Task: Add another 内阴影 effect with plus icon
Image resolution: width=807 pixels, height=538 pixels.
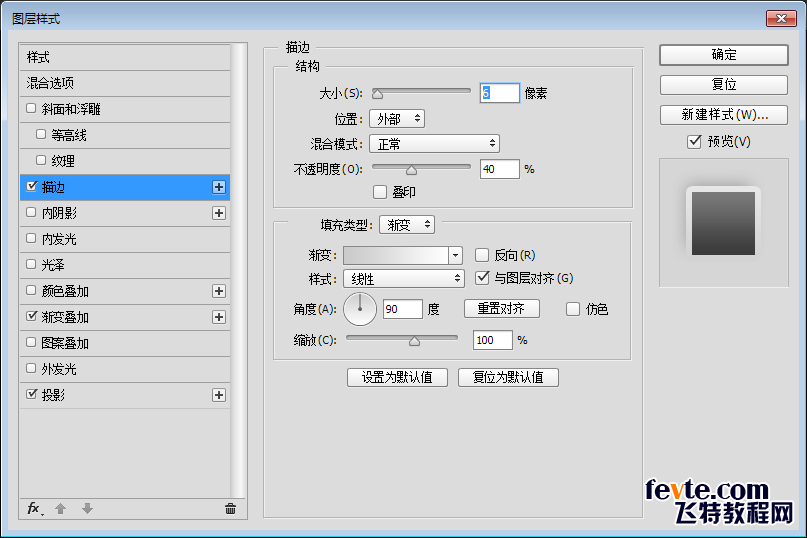Action: (x=219, y=213)
